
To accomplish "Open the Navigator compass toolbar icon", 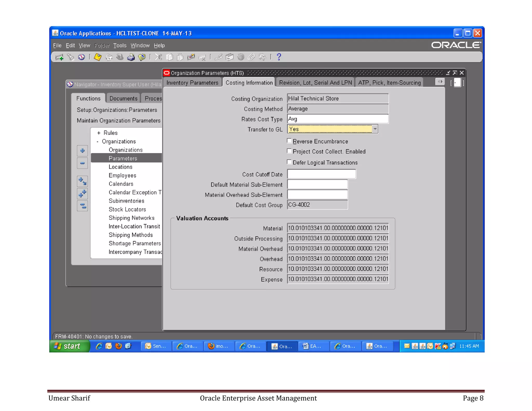I will coord(82,57).
